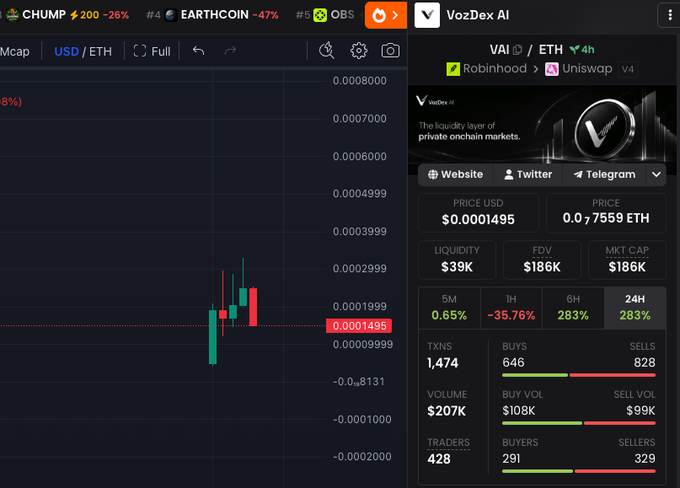
Task: Click the VozDex AI logo icon
Action: pos(427,15)
